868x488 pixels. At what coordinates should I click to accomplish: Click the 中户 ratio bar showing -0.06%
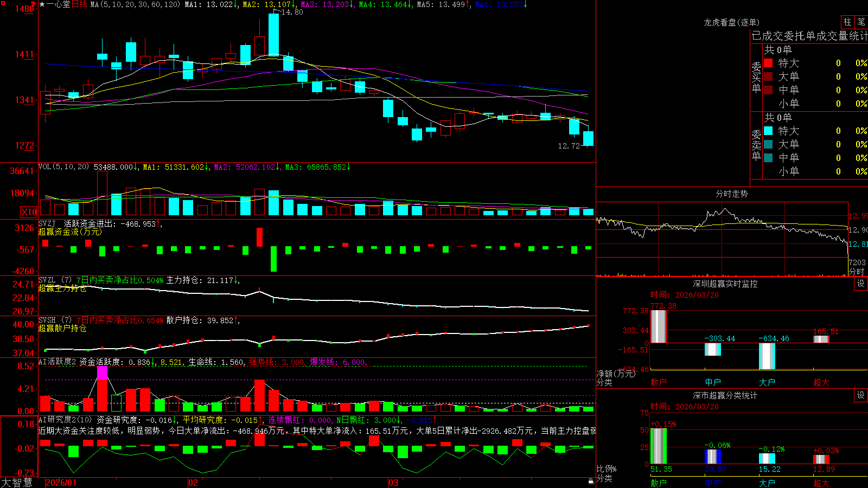[712, 457]
